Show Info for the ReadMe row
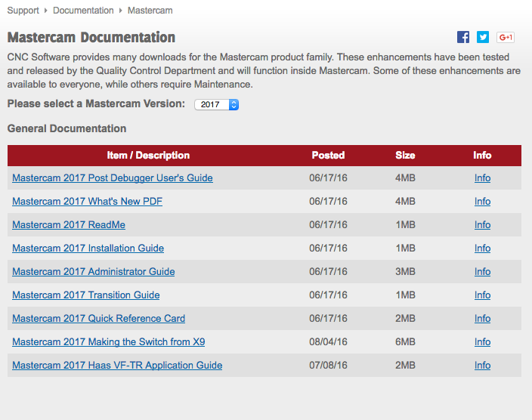The image size is (532, 420). [482, 225]
